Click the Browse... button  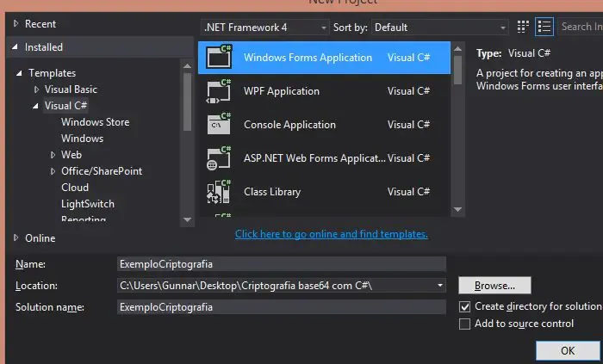pyautogui.click(x=494, y=286)
